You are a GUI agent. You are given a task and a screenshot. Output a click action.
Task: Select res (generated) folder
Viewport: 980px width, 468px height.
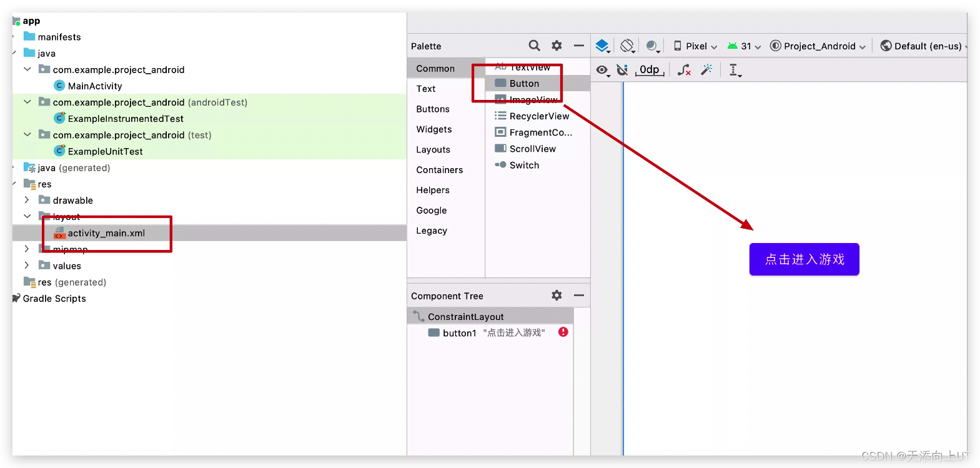point(65,282)
